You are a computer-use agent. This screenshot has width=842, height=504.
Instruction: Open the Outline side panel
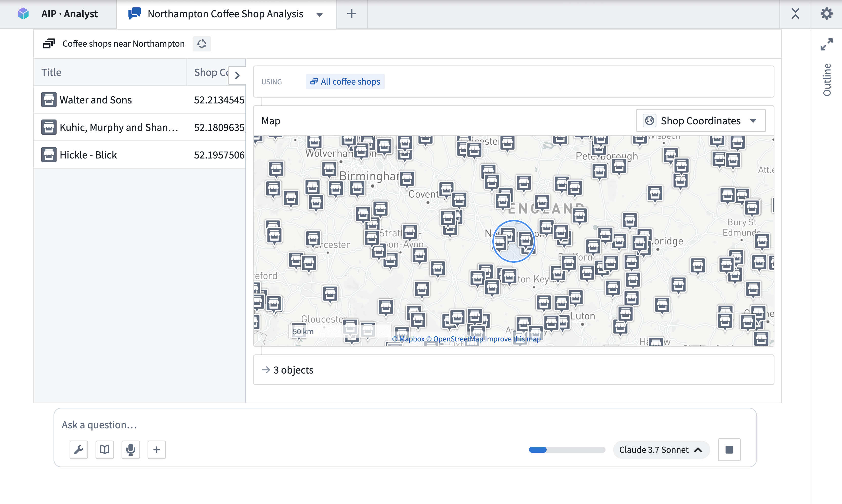tap(827, 79)
